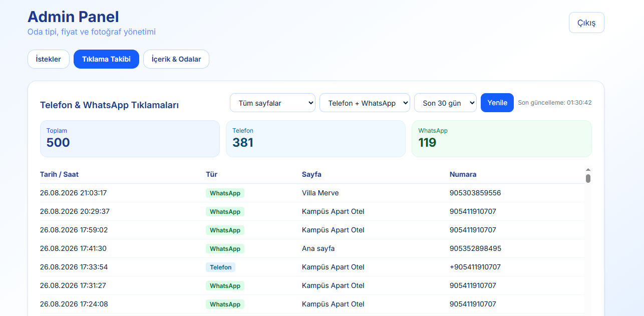This screenshot has height=316, width=644.
Task: Select the Tıklama Takibi tab
Action: (106, 59)
